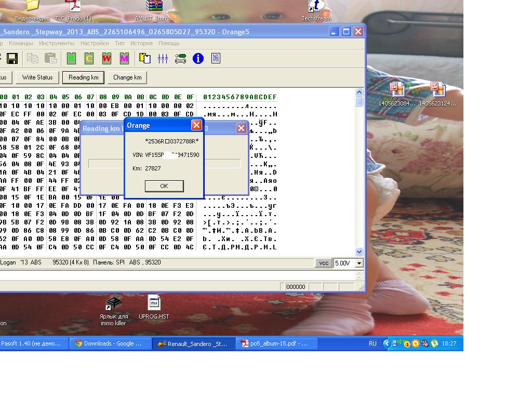Click the Logan '13 ABS status text
This screenshot has width=532, height=399.
click(21, 262)
